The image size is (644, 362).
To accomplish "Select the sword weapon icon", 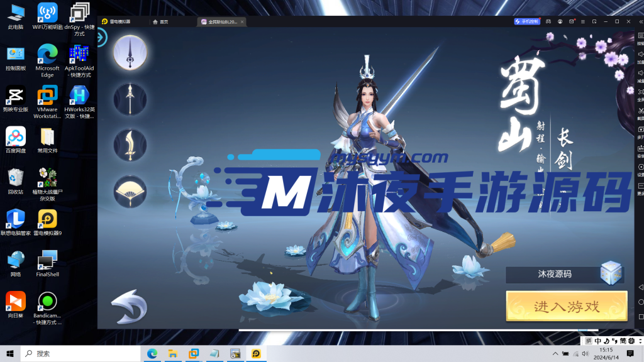I will tap(130, 53).
